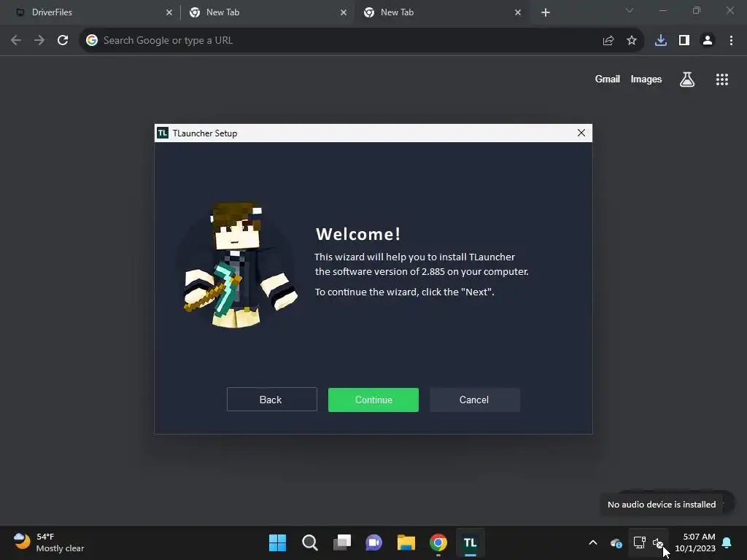Go back in Chrome

(x=16, y=41)
